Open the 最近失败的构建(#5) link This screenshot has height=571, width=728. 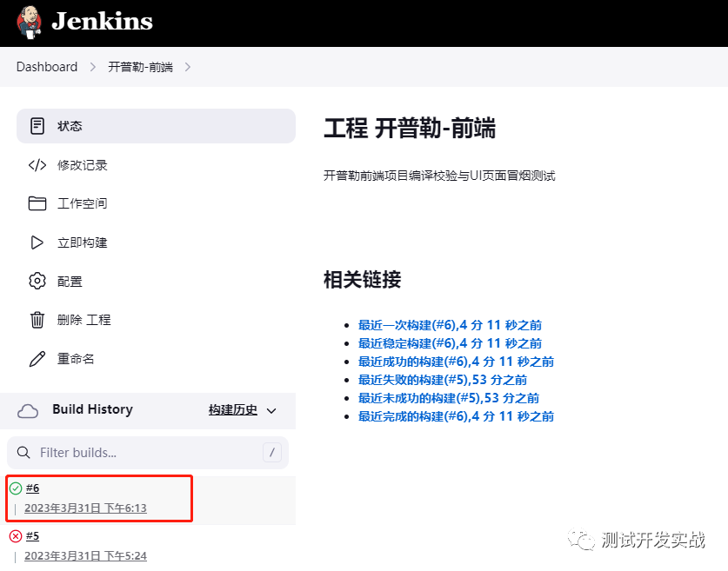pos(443,380)
